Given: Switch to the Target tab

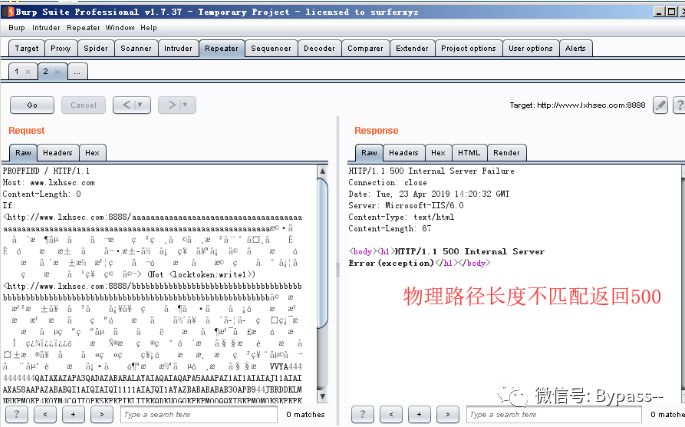Looking at the screenshot, I should 27,49.
